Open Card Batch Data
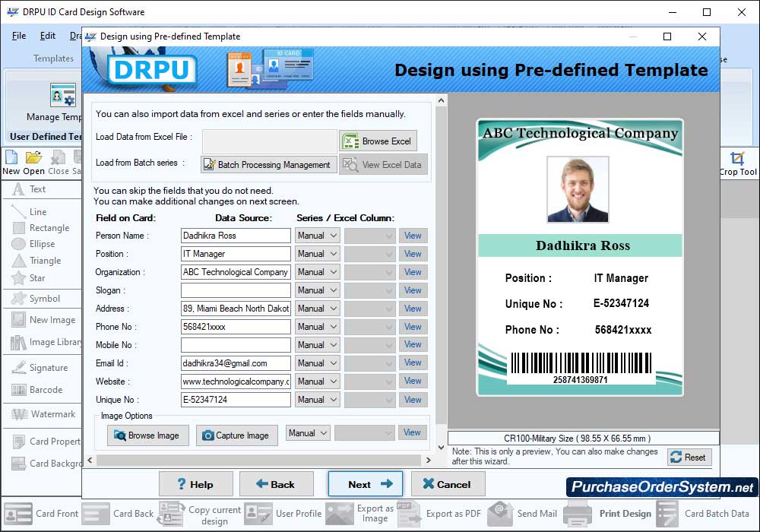Viewport: 760px width, 532px height. click(703, 514)
